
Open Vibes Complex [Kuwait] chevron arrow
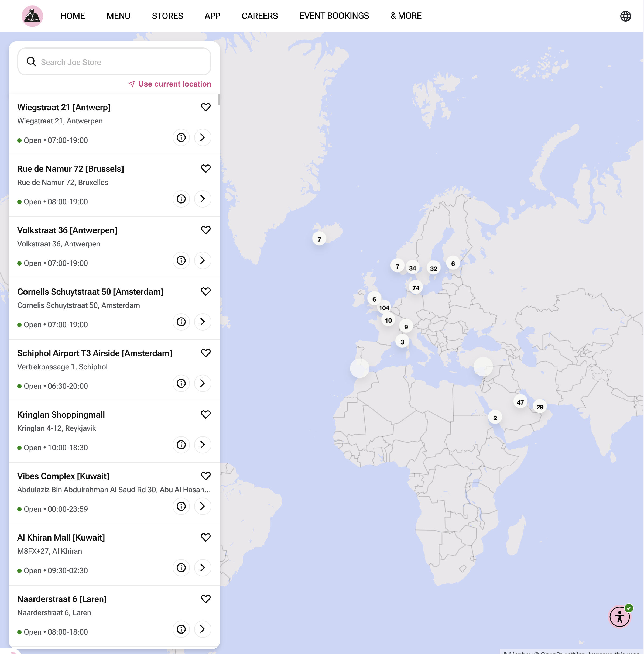point(203,506)
